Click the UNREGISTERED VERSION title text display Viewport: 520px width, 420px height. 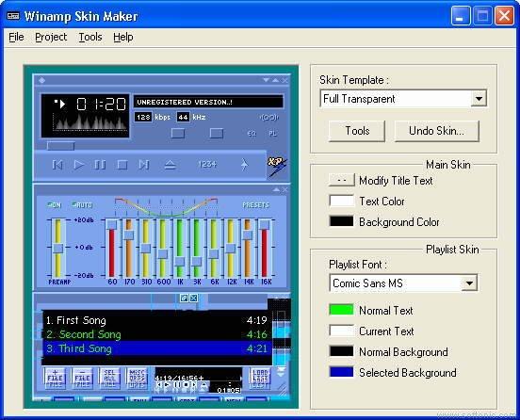coord(208,102)
